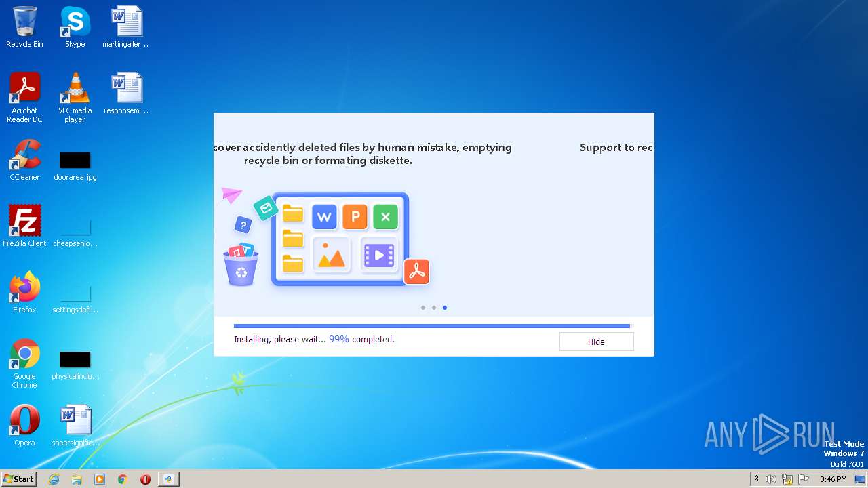
Task: Click the accidentally deleted files headline text
Action: pos(363,154)
